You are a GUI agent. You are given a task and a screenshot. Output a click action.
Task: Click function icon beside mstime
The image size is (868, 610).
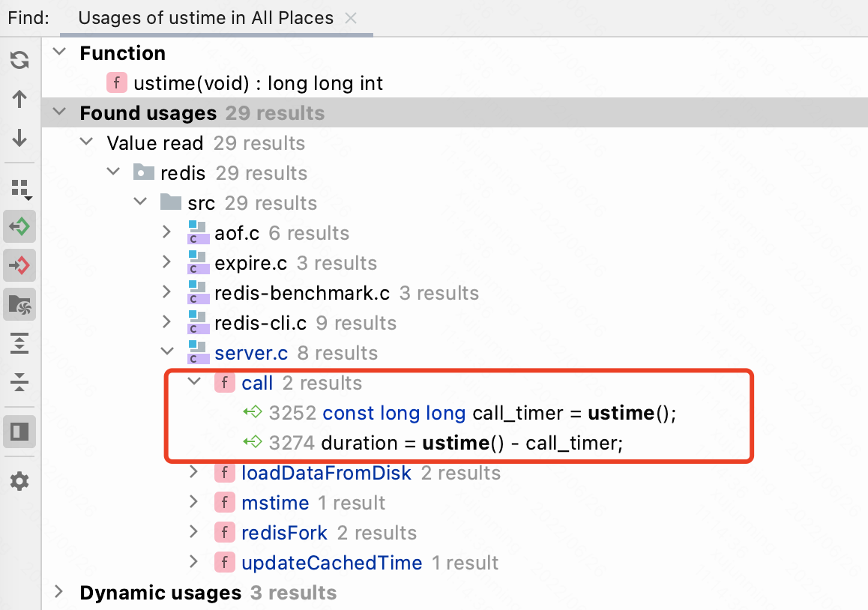[x=225, y=503]
